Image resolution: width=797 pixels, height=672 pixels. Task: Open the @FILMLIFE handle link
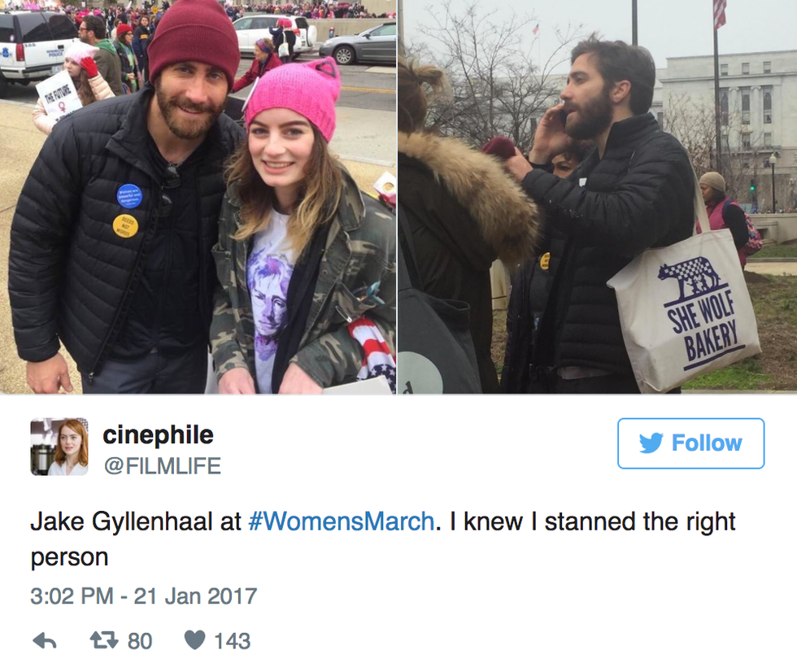tap(162, 465)
